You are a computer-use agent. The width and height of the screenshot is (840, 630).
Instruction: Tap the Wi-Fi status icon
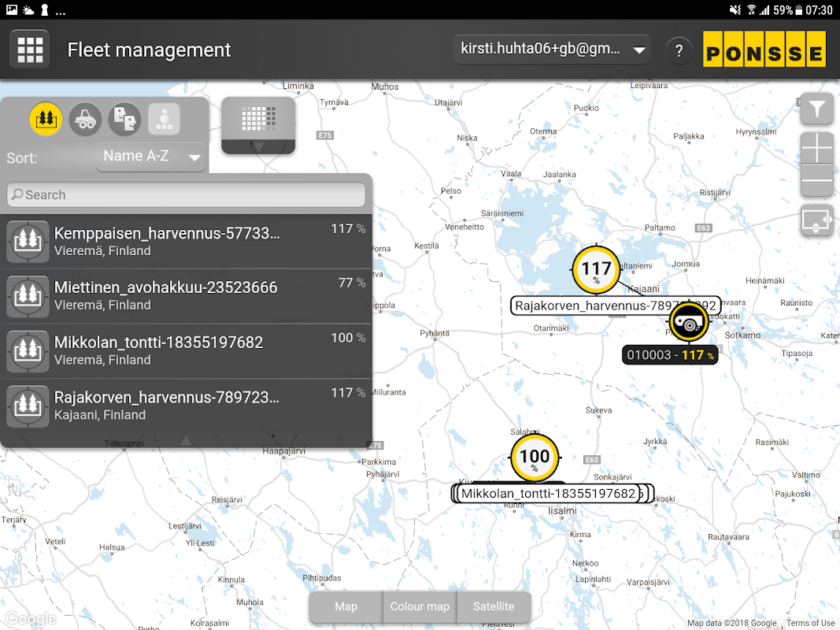751,9
